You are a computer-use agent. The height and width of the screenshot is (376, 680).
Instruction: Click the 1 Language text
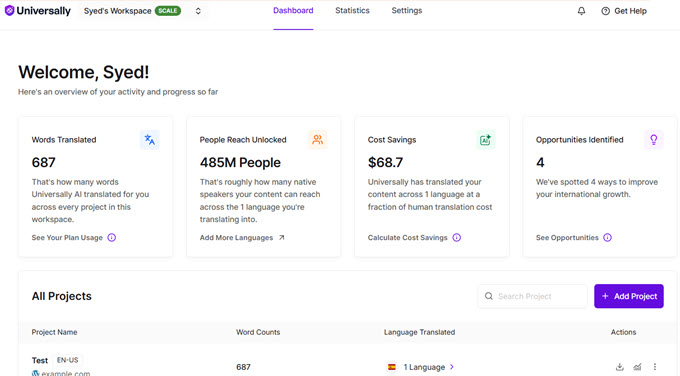[x=424, y=367]
